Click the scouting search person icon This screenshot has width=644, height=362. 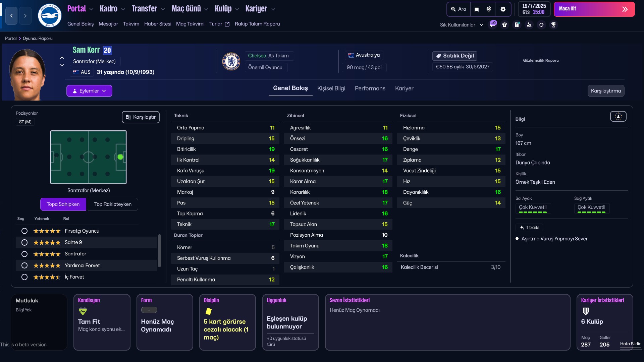pyautogui.click(x=529, y=24)
